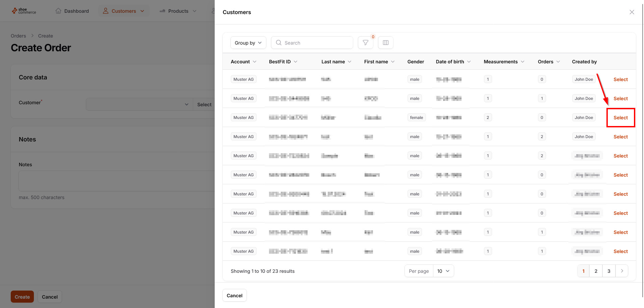644x308 pixels.
Task: Navigate to Orders breadcrumb
Action: click(18, 36)
